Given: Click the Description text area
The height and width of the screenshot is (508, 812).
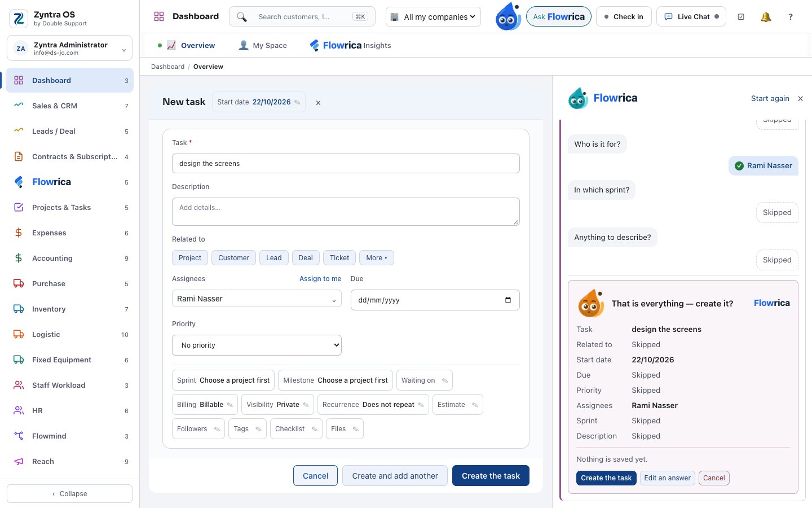Looking at the screenshot, I should tap(346, 212).
